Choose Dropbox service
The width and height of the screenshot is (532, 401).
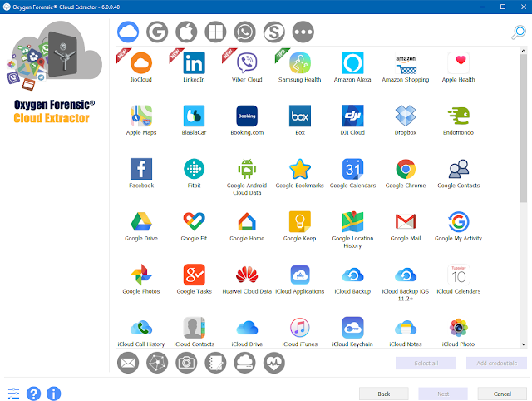pos(406,120)
